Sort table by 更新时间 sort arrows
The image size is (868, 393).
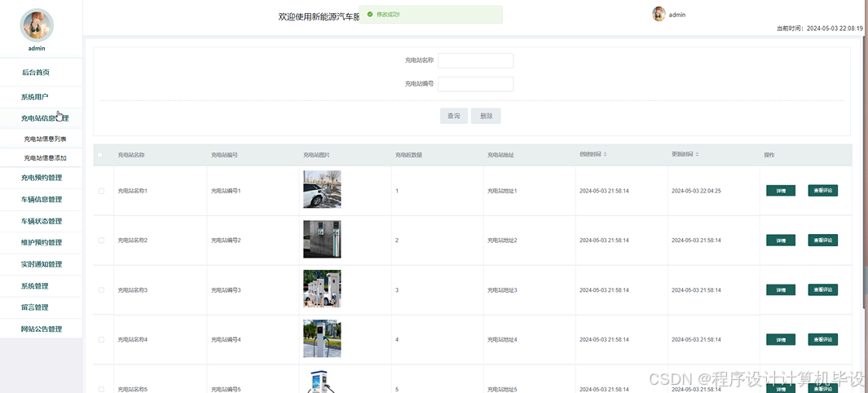point(697,154)
